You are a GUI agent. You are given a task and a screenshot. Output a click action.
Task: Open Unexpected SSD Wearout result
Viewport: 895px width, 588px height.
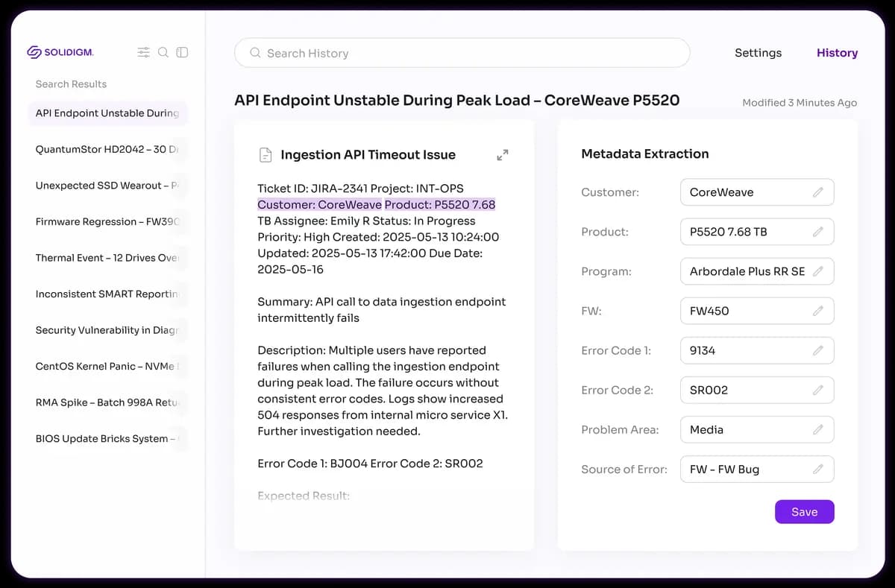tap(109, 186)
